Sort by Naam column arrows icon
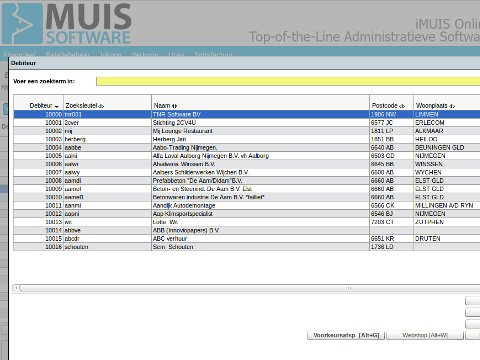Viewport: 480px width, 360px height. point(174,106)
